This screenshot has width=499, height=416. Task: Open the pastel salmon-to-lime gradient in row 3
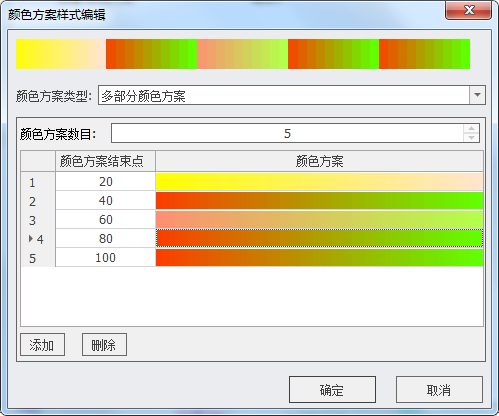319,220
